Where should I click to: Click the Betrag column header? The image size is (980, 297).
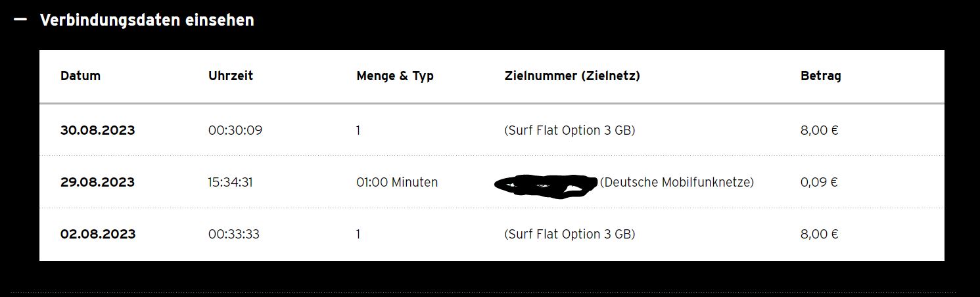click(821, 76)
